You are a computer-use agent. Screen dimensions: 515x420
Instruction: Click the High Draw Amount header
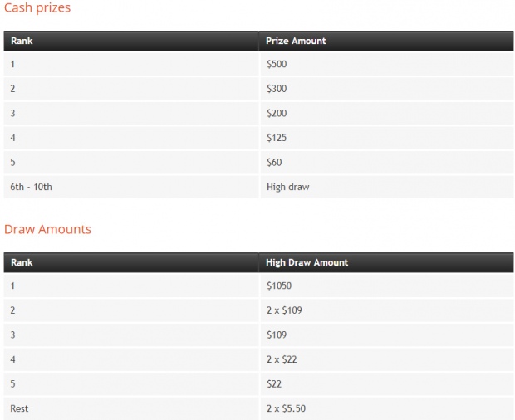click(x=307, y=262)
